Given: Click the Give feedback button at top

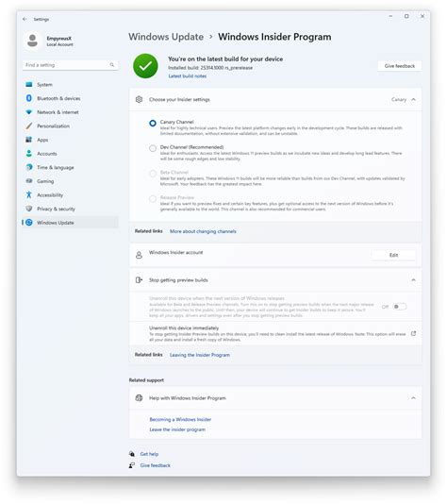Looking at the screenshot, I should pos(400,66).
